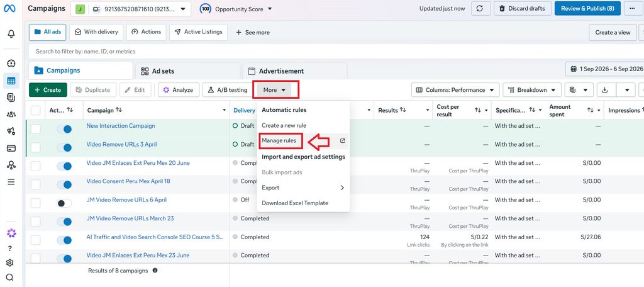The image size is (644, 287).
Task: Expand the arrow next to download export
Action: pyautogui.click(x=627, y=90)
